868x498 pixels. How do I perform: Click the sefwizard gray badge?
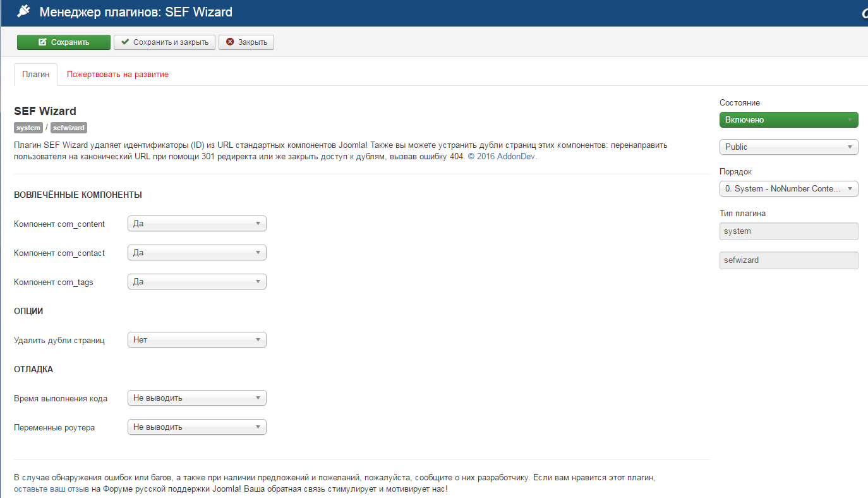pos(69,128)
